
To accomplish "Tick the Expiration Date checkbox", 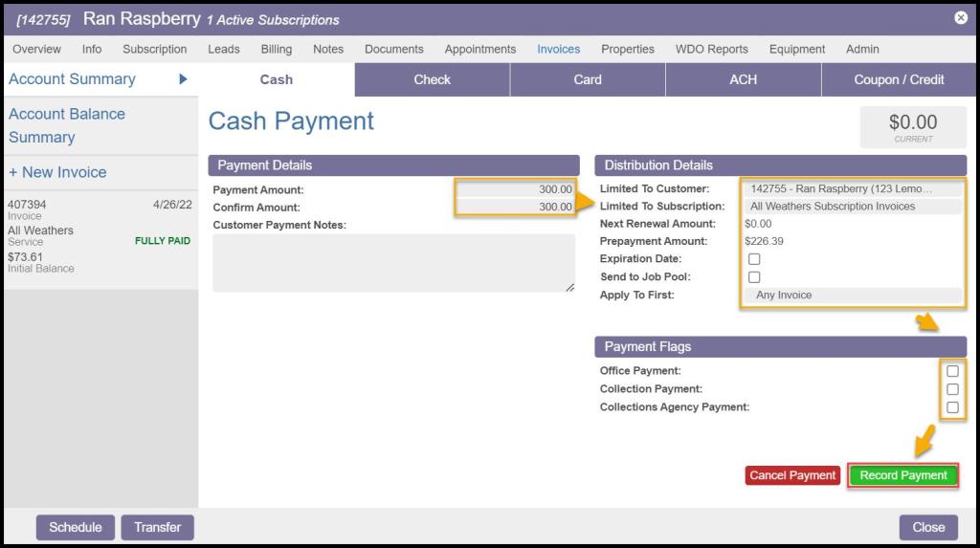I will [754, 259].
